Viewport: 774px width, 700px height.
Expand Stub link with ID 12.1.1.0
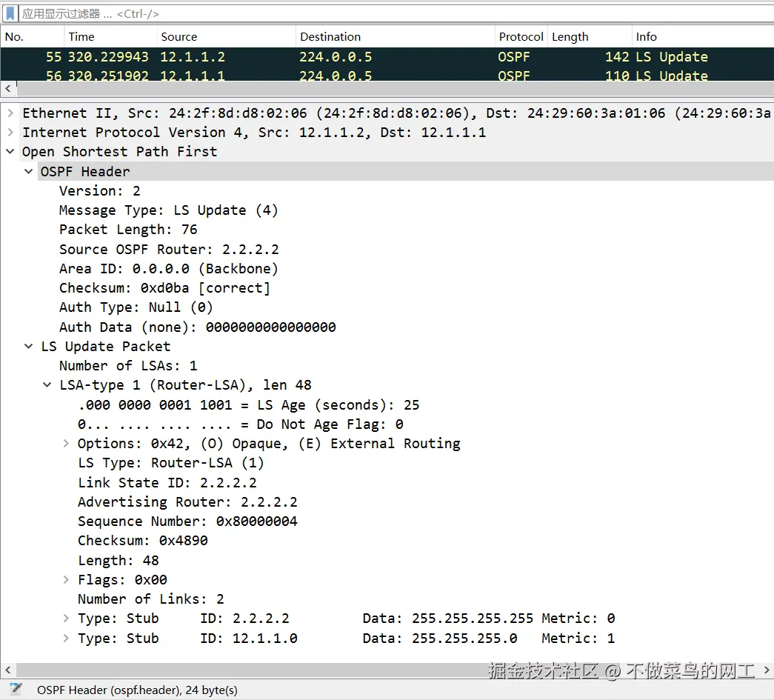coord(67,638)
